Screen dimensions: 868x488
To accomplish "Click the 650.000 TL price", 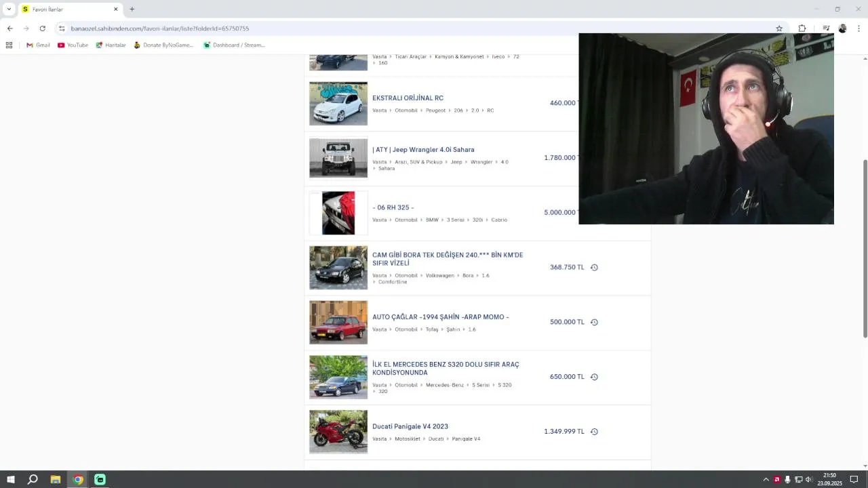I will coord(567,377).
